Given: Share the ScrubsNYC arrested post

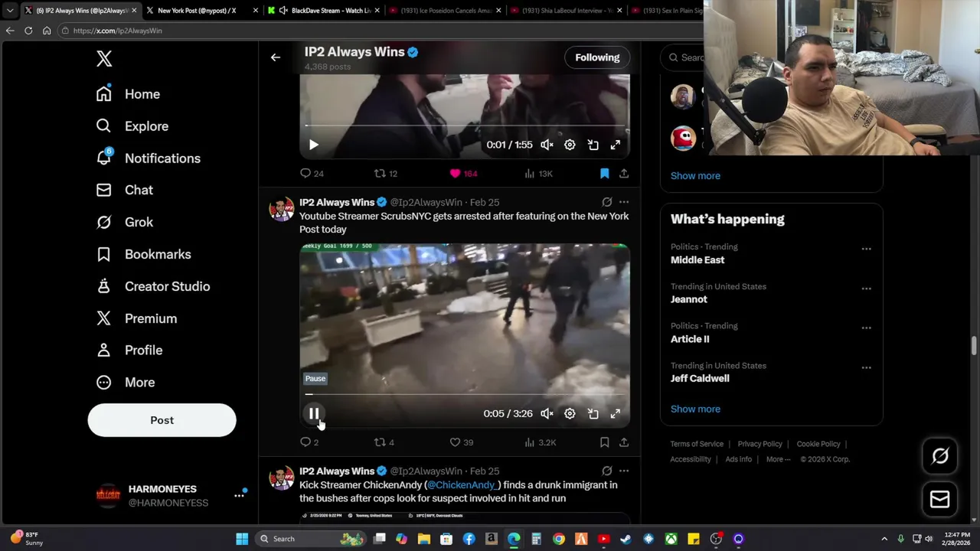Looking at the screenshot, I should pyautogui.click(x=624, y=442).
